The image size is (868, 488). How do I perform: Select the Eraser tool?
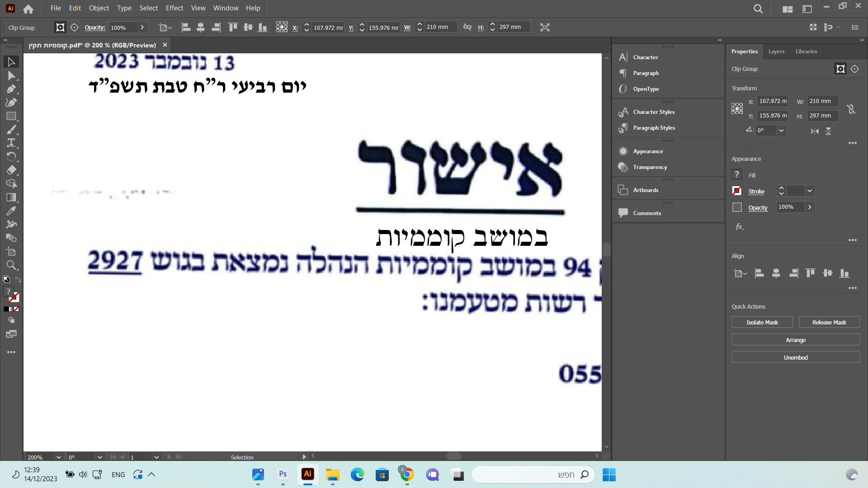[x=11, y=170]
